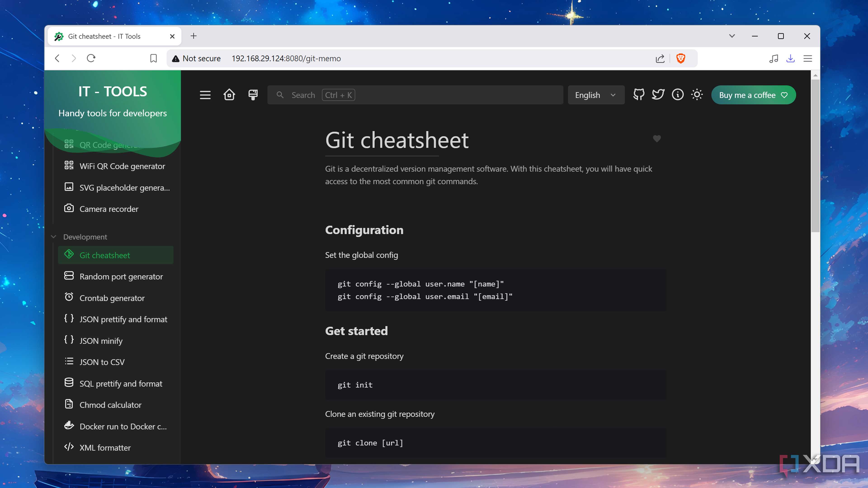Minimize the browser window
This screenshot has height=488, width=868.
click(755, 36)
